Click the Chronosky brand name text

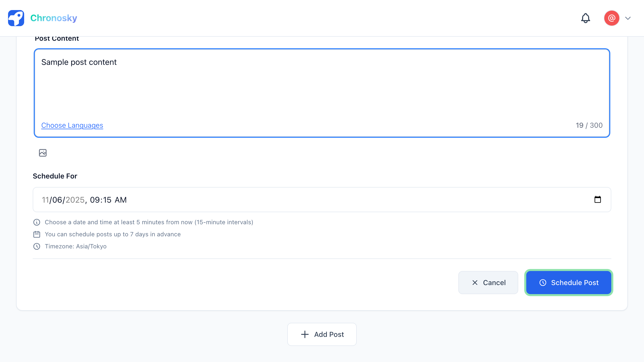[54, 18]
